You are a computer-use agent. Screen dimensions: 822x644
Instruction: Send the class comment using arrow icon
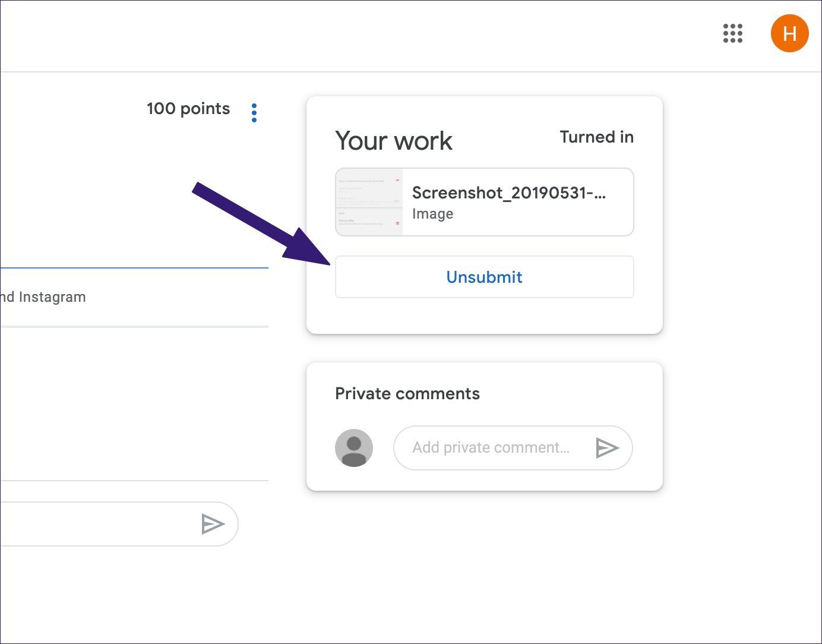click(x=213, y=524)
